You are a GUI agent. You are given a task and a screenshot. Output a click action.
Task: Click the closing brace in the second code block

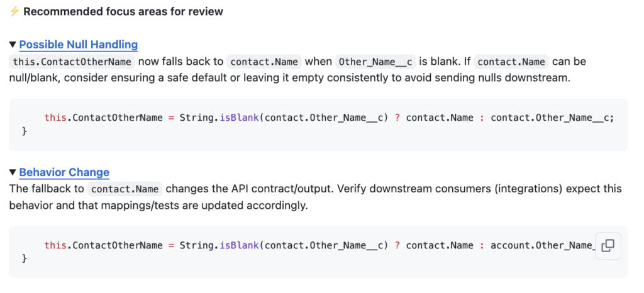click(25, 258)
